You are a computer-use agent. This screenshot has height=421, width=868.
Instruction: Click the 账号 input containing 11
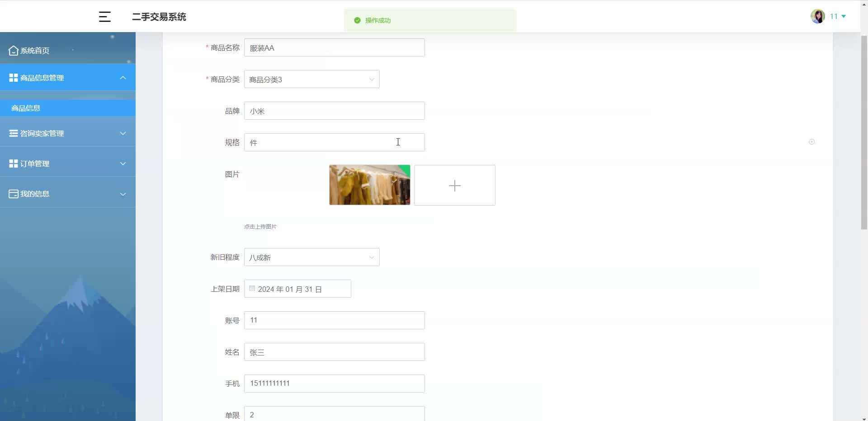[x=335, y=320]
